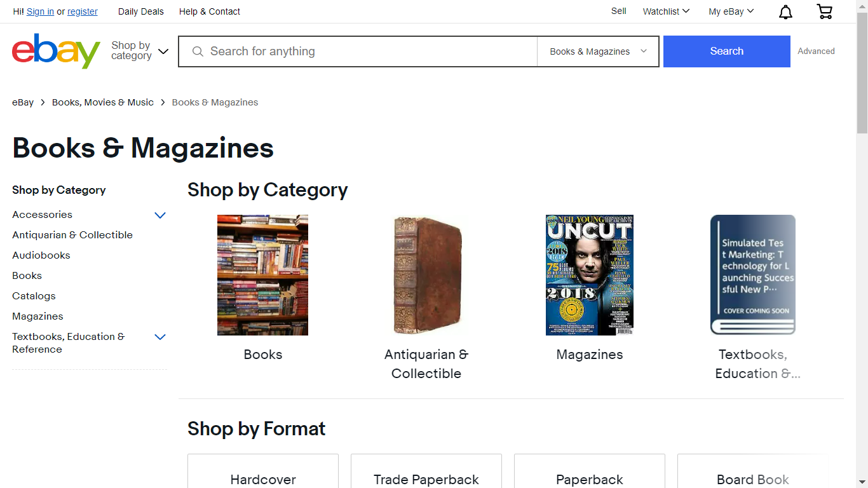This screenshot has height=488, width=868.
Task: Click the eBay logo
Action: (x=56, y=51)
